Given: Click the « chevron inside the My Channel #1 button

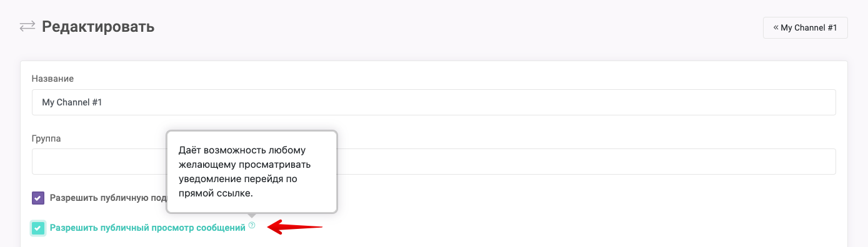Looking at the screenshot, I should [776, 27].
